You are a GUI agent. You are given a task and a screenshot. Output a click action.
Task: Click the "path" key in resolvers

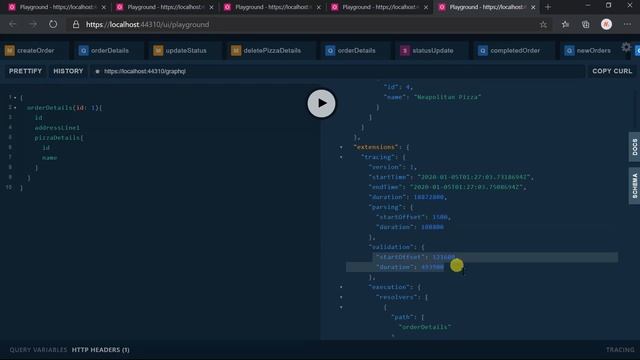click(402, 317)
